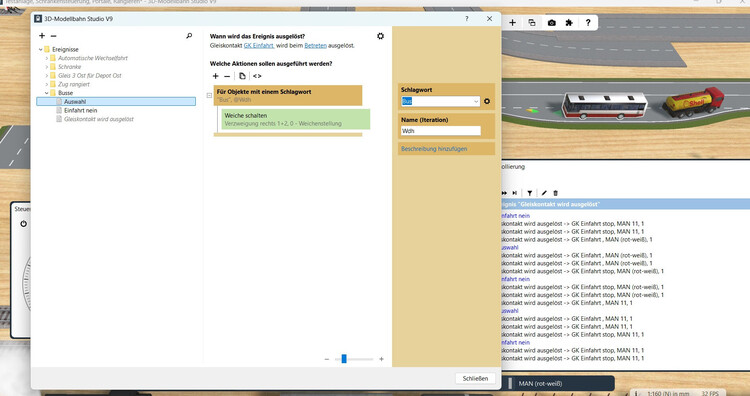Add a new event with plus icon
750x396 pixels.
[x=42, y=36]
